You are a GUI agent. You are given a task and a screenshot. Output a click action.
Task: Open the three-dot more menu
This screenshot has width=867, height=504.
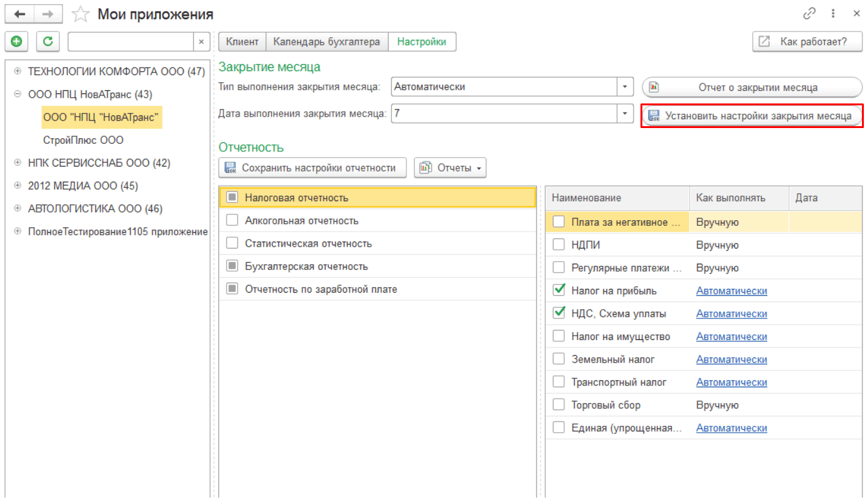(x=834, y=13)
